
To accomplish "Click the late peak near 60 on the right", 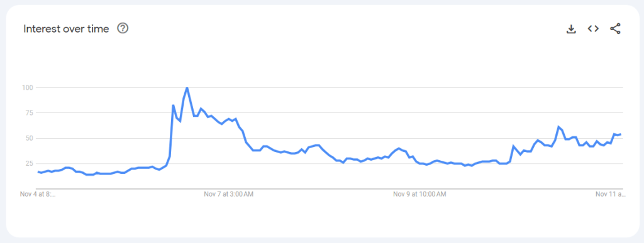I will click(558, 127).
